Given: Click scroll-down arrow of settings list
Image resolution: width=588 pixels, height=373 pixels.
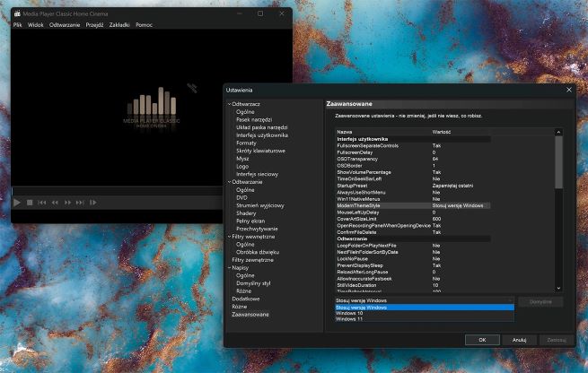Looking at the screenshot, I should click(558, 288).
